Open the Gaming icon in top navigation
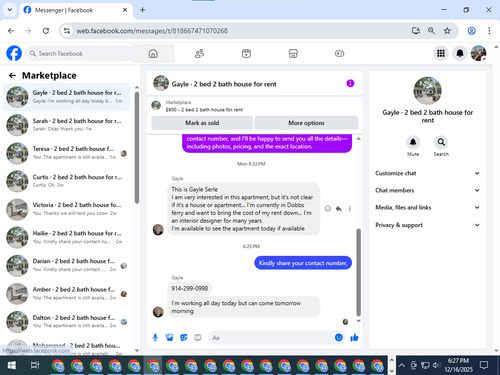This screenshot has width=500, height=375. [339, 53]
